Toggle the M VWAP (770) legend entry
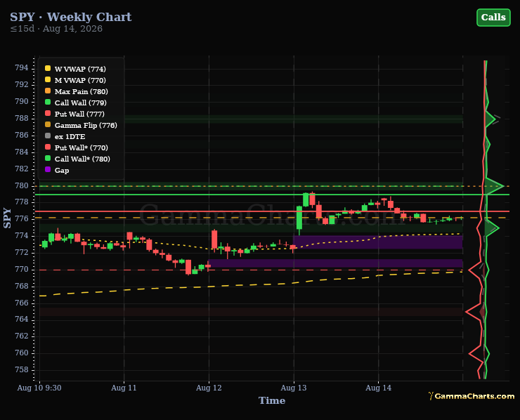The width and height of the screenshot is (520, 420). [x=75, y=80]
